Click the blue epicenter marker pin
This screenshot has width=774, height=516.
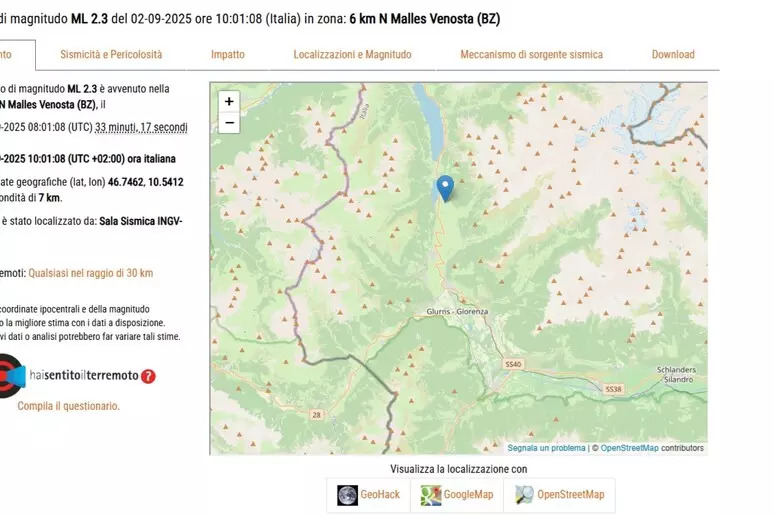click(x=445, y=187)
